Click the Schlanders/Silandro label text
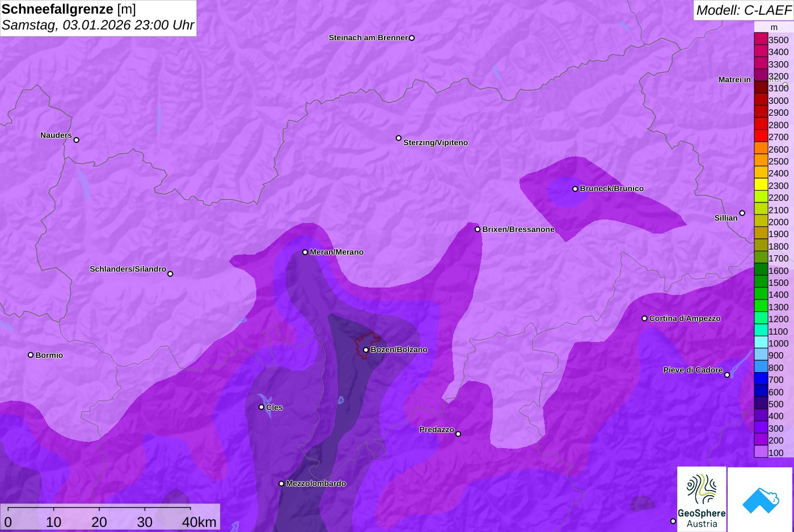The height and width of the screenshot is (532, 794). click(x=128, y=269)
